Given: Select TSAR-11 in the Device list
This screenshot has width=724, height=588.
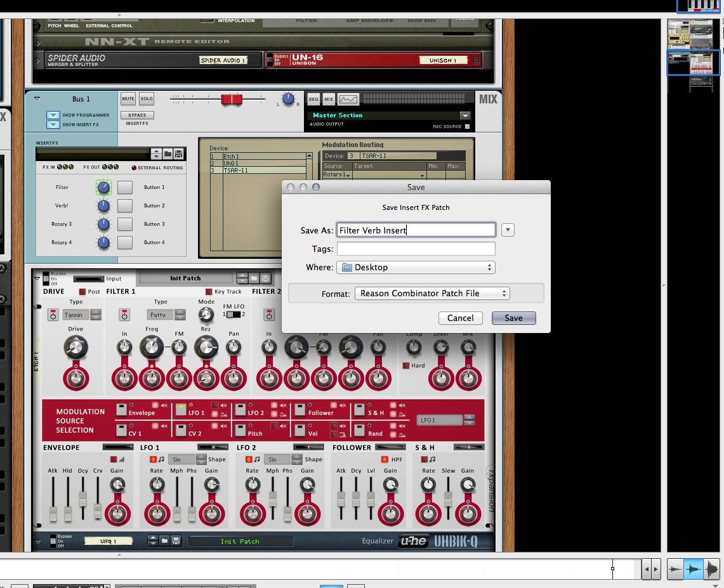Looking at the screenshot, I should [258, 170].
